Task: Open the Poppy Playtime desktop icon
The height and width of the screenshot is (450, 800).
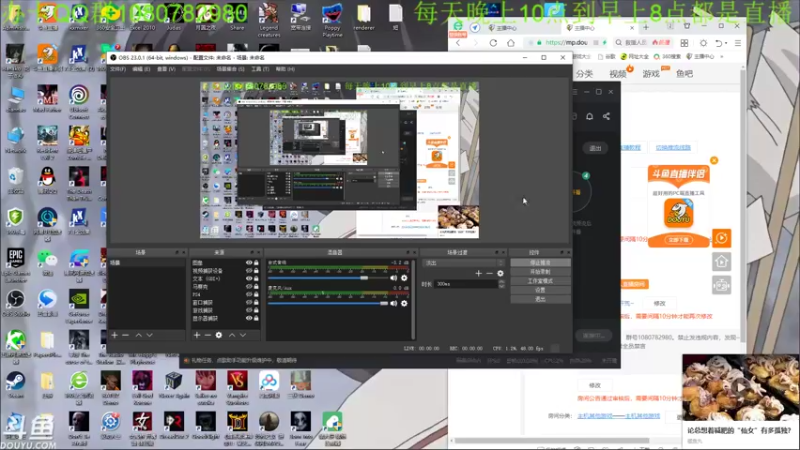Action: click(332, 20)
